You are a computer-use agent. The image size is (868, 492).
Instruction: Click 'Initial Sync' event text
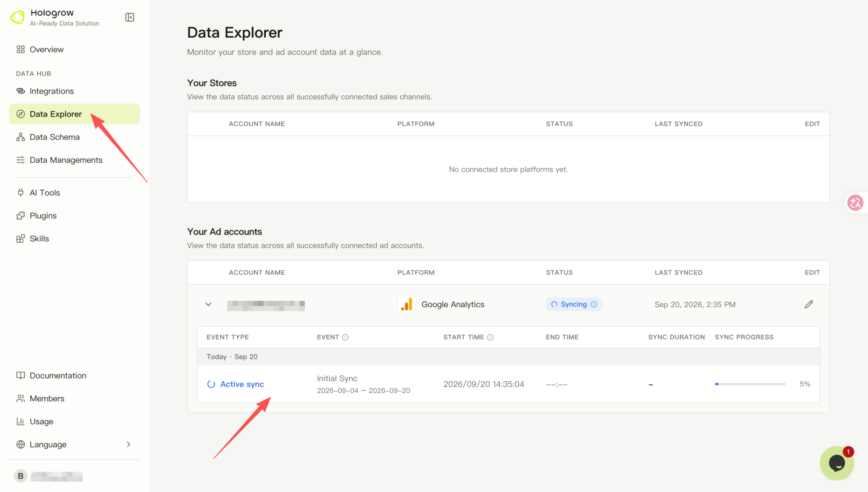(337, 378)
